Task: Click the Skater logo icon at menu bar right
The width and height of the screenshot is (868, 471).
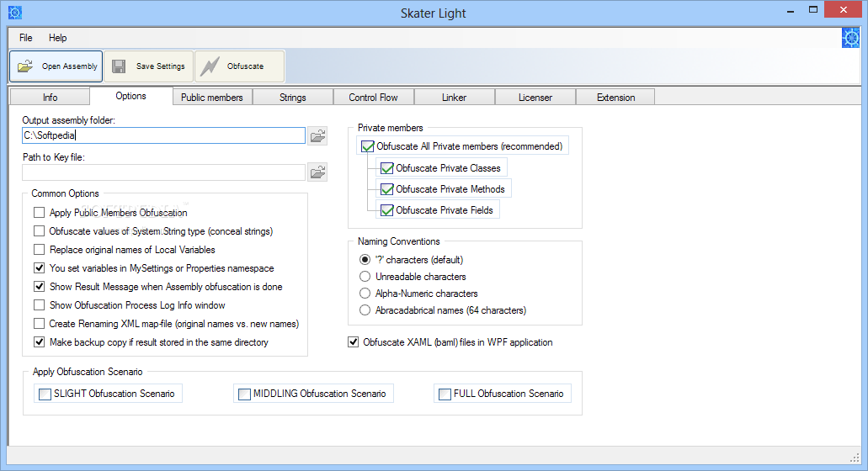Action: tap(851, 38)
